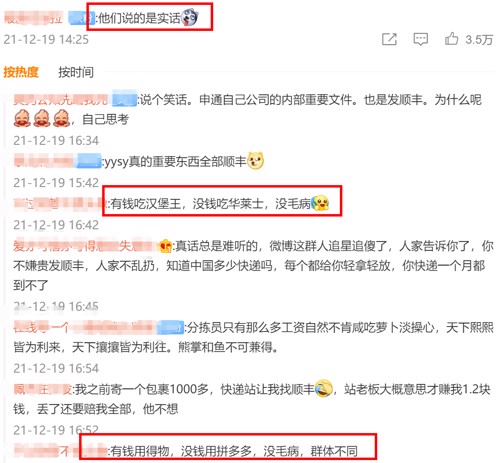The image size is (500, 463).
Task: Click the repost share icon
Action: click(x=389, y=39)
